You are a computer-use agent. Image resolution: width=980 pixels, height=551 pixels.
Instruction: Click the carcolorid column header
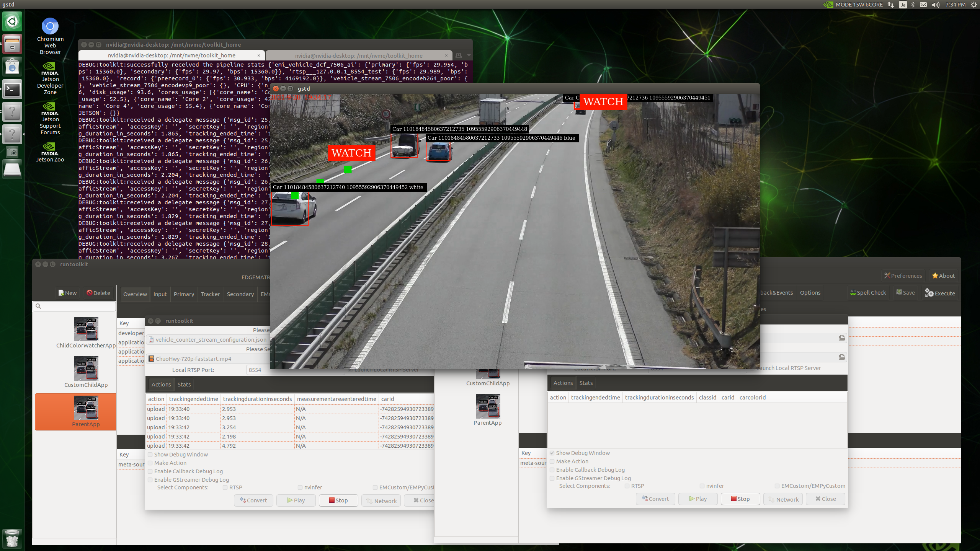pyautogui.click(x=752, y=398)
